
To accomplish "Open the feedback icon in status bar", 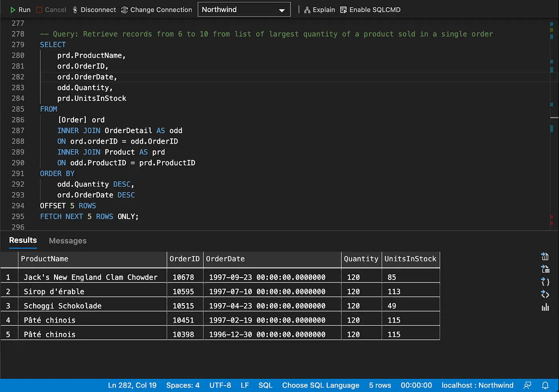I will point(527,385).
